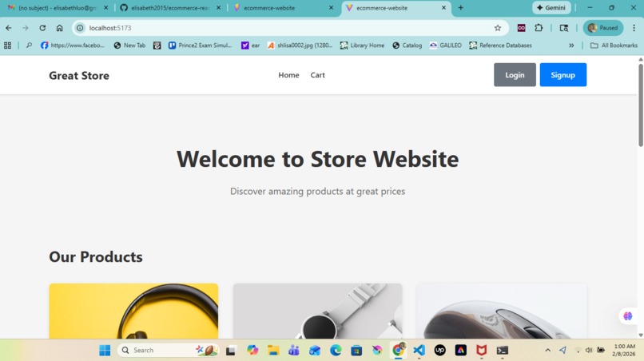This screenshot has height=361, width=644.
Task: Open Chrome's three-dot menu
Action: 634,28
